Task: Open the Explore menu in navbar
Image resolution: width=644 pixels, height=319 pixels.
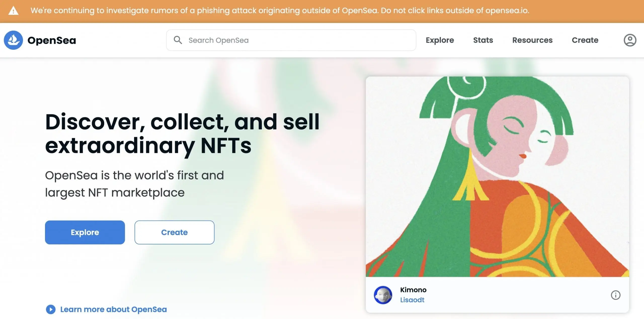Action: click(x=440, y=40)
